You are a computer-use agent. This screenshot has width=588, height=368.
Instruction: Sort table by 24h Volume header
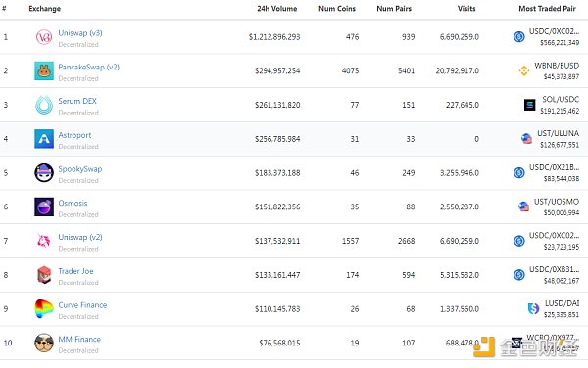point(276,9)
